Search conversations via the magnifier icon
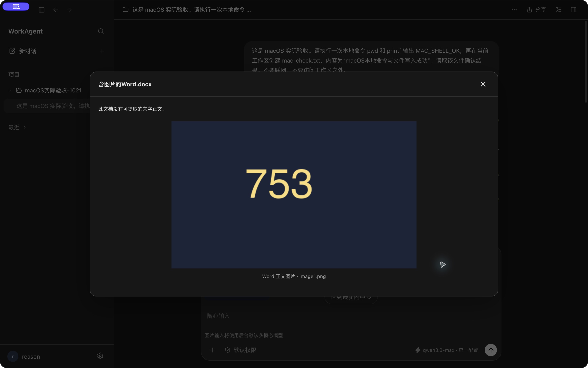The width and height of the screenshot is (588, 368). point(101,31)
